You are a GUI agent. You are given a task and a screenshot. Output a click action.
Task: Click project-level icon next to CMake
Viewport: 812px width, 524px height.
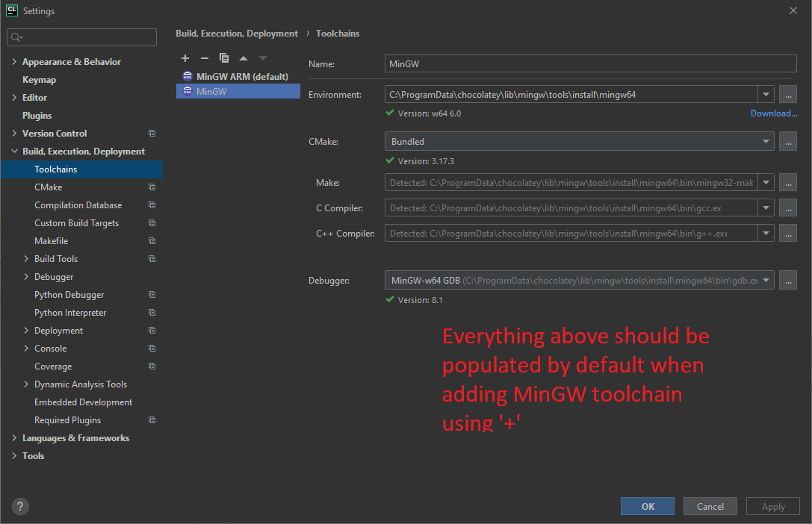152,187
